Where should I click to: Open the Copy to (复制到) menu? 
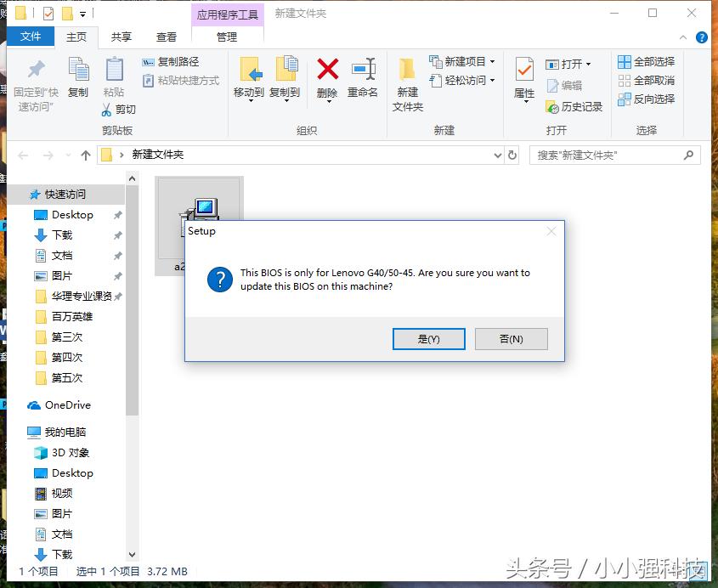click(285, 78)
